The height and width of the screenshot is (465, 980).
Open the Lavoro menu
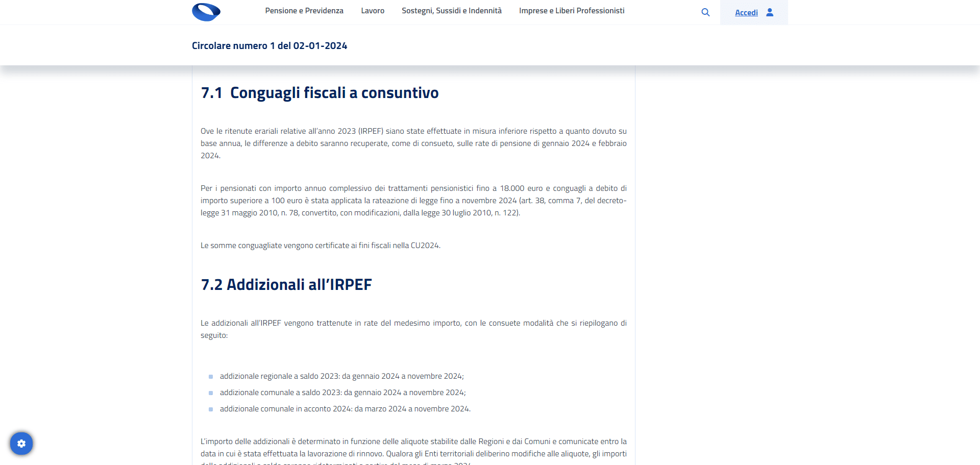373,11
